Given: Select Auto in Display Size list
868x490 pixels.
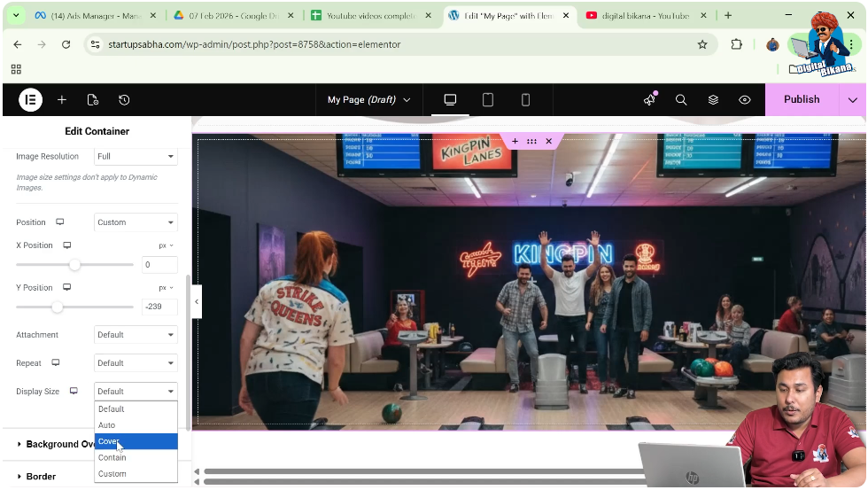Looking at the screenshot, I should click(x=136, y=425).
